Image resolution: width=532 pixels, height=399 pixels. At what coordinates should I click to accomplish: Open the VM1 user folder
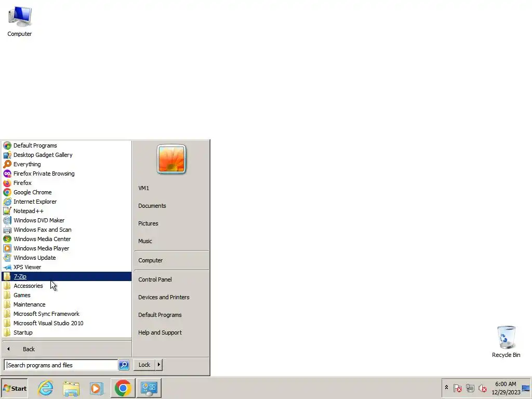click(x=171, y=188)
